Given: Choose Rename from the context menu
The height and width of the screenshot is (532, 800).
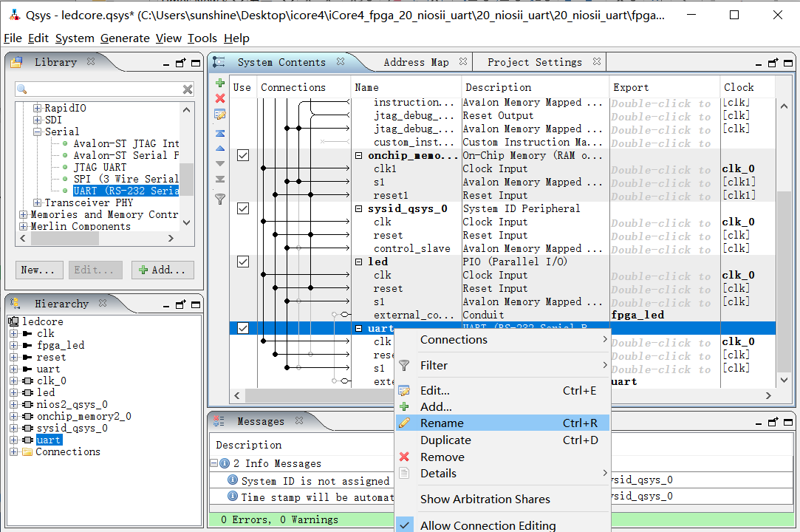Looking at the screenshot, I should click(x=442, y=423).
